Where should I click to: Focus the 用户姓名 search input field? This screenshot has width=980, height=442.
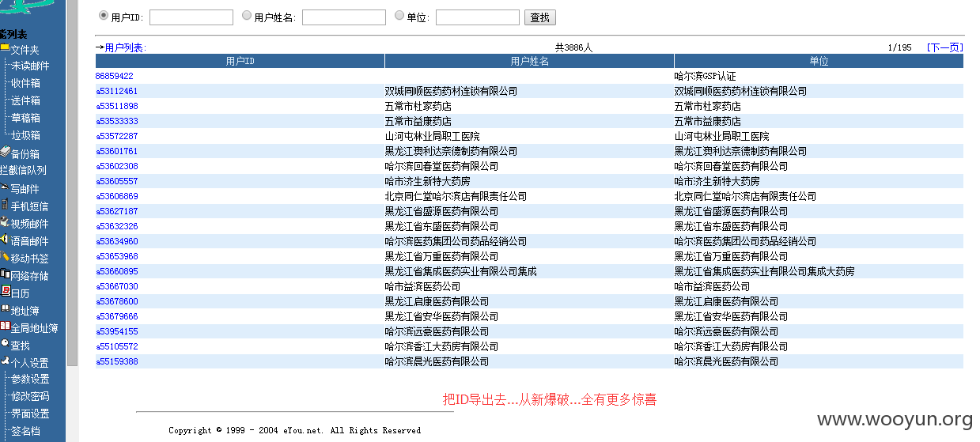click(x=344, y=17)
